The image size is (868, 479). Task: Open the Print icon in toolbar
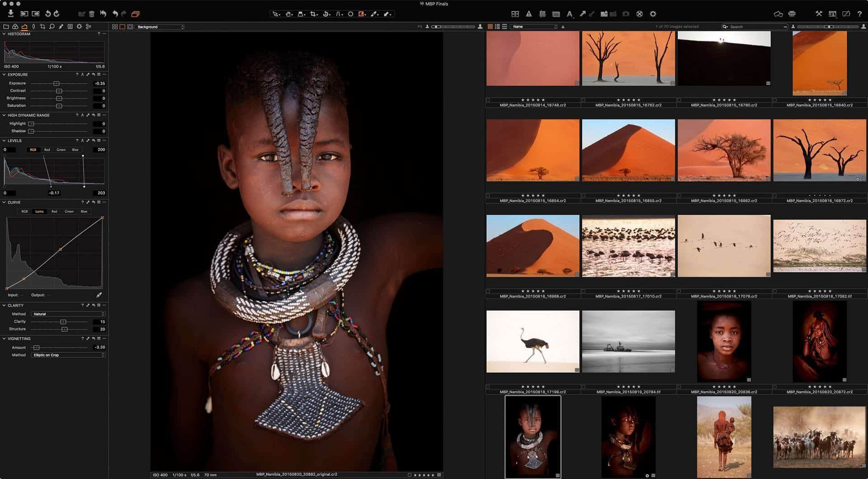pos(792,14)
